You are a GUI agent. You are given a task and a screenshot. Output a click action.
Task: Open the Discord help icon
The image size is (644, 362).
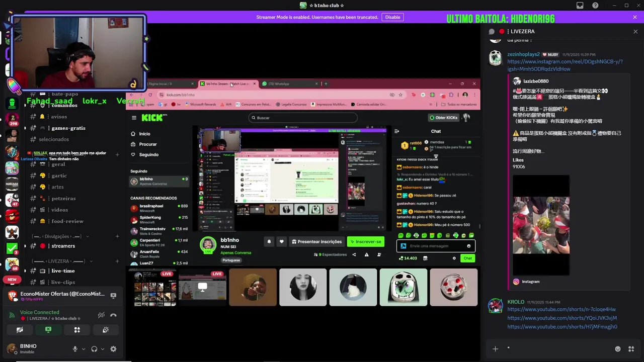coord(595,6)
